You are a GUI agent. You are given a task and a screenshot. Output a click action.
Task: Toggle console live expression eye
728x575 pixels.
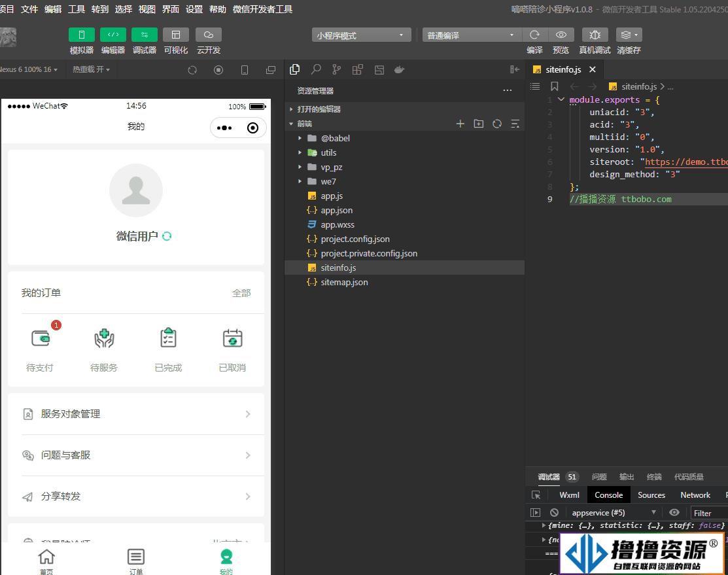[x=674, y=512]
